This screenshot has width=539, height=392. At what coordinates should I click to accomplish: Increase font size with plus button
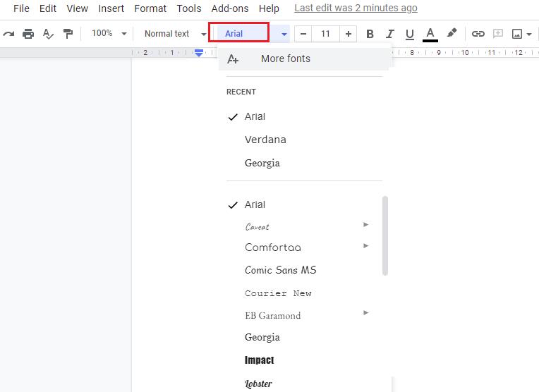349,34
